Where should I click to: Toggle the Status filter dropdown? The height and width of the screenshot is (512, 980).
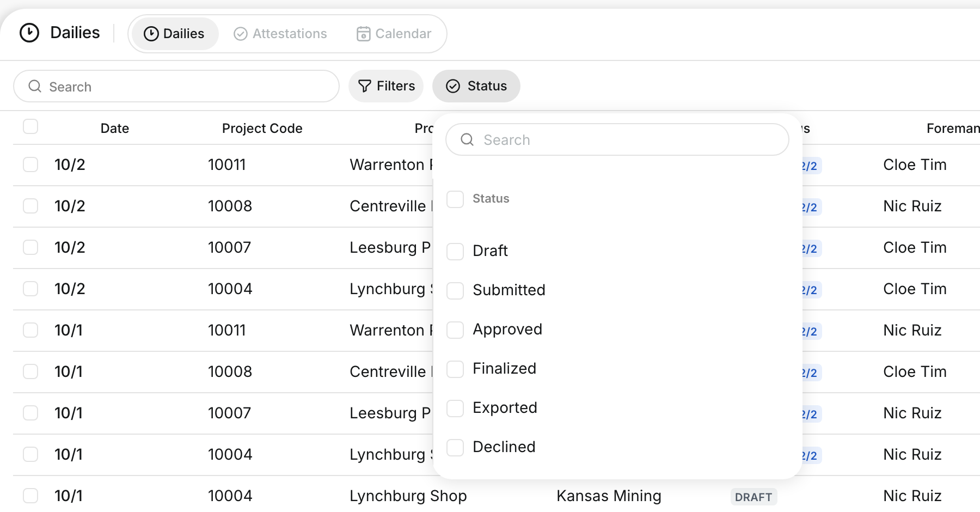tap(476, 86)
